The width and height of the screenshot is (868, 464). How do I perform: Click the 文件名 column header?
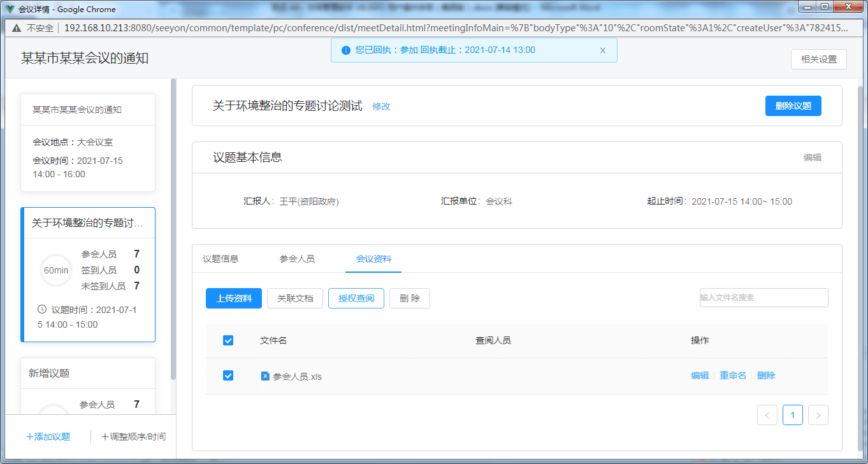click(273, 340)
